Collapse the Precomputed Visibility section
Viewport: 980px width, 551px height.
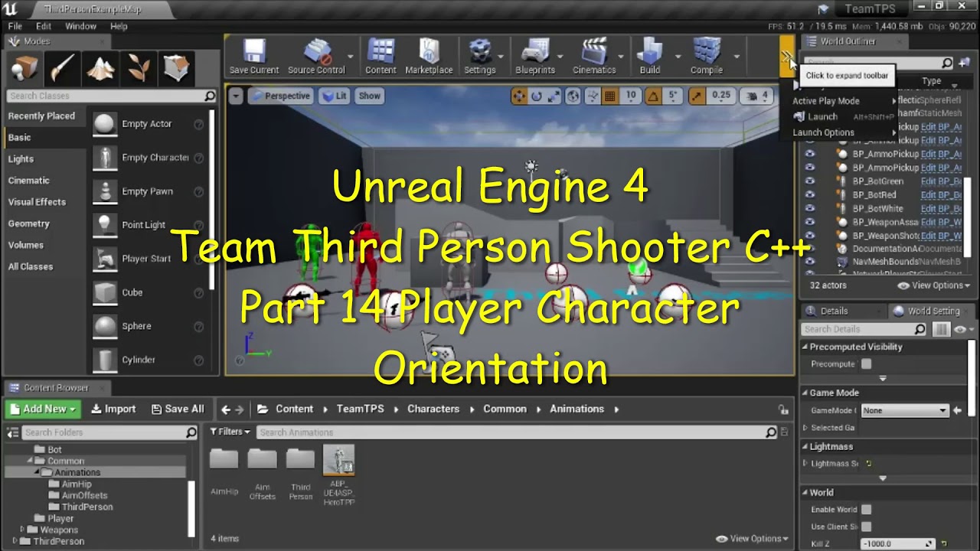click(805, 347)
